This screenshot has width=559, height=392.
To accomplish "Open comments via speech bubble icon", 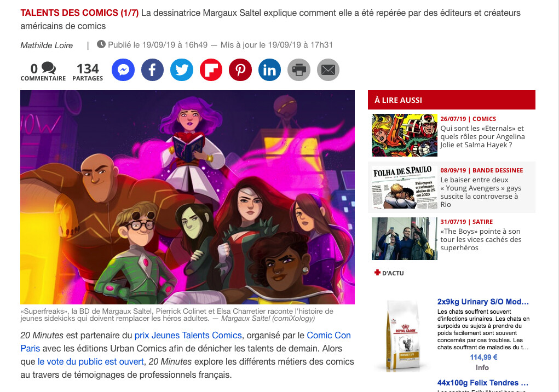I will (49, 68).
